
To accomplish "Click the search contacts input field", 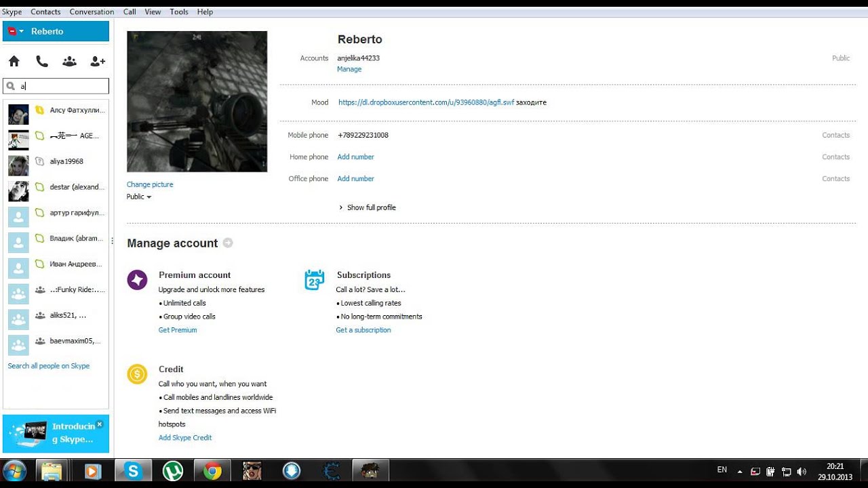I will pos(56,86).
